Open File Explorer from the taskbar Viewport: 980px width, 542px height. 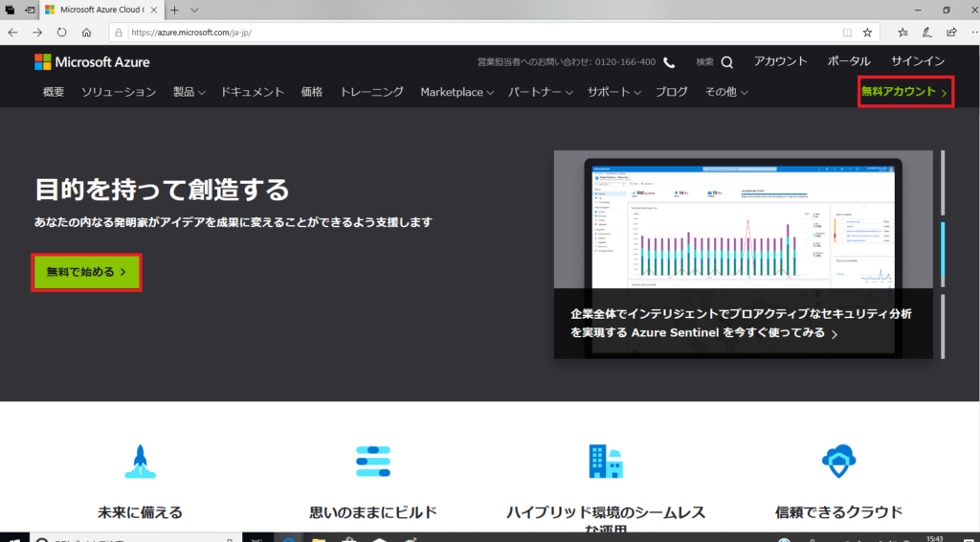coord(319,538)
